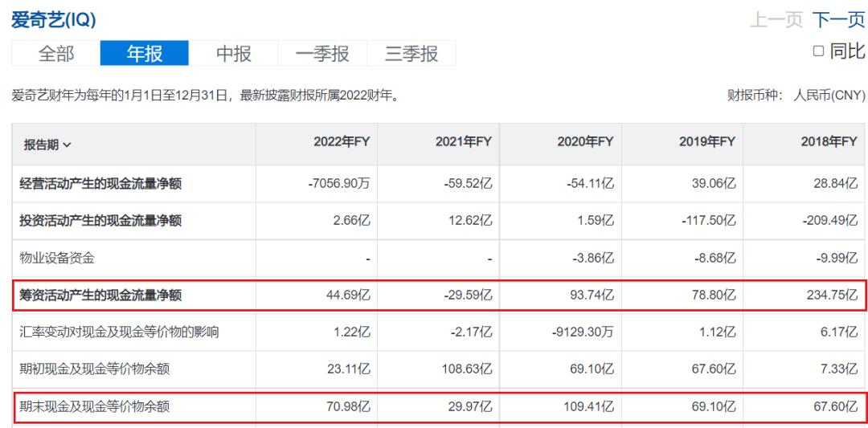Click 经营活动产生的现金流量净额 row label

click(100, 184)
